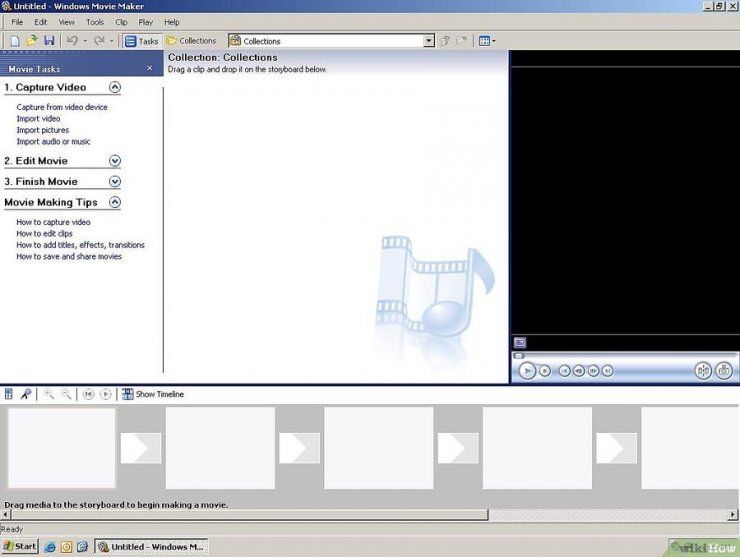Click the Zoom Timeline Out magnifier
740x557 pixels.
pos(66,394)
